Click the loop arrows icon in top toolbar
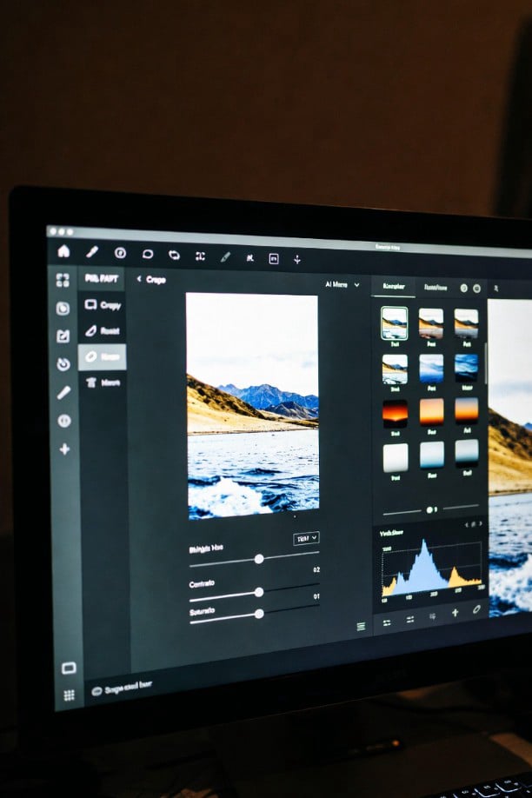532x798 pixels. coord(175,255)
